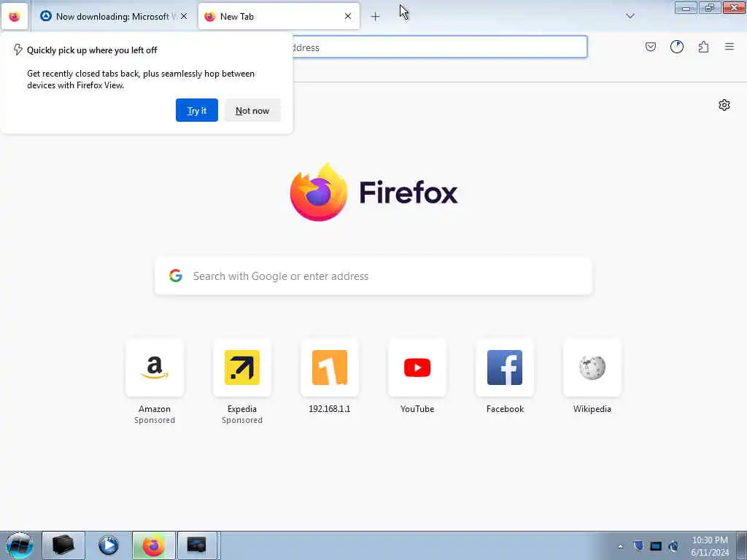The width and height of the screenshot is (747, 560).
Task: Close the New Tab tab
Action: point(348,16)
